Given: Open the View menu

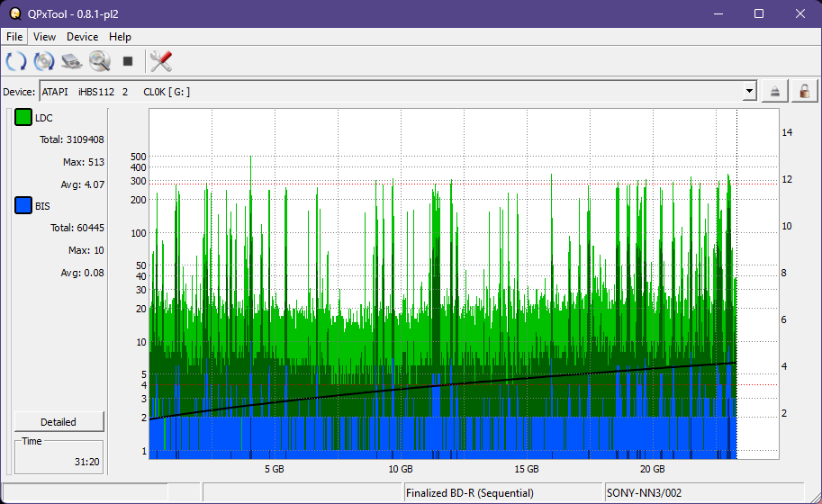Looking at the screenshot, I should coord(44,37).
